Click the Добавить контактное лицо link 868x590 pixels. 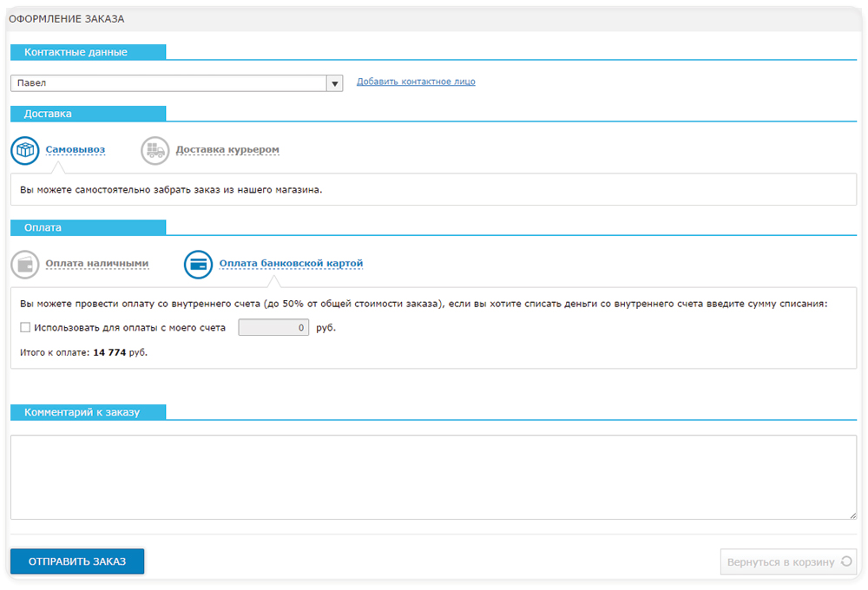(416, 82)
